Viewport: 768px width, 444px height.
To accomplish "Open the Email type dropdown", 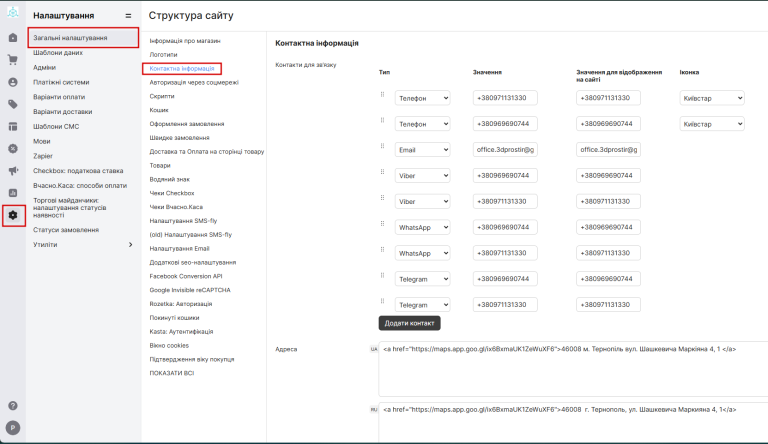I will pos(423,150).
